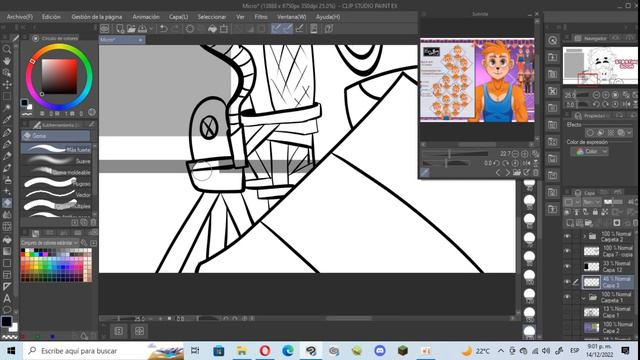Open the save icon dropdown arrow
Screen dimensions: 640x360
(x=151, y=29)
